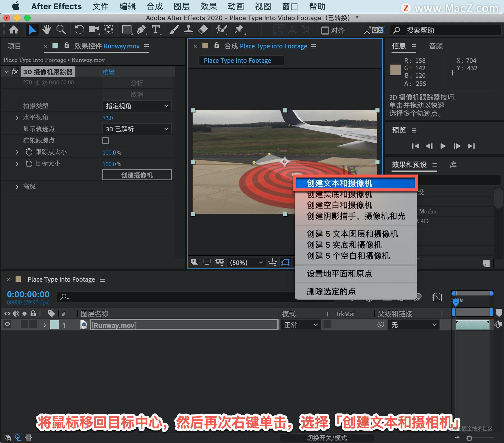Expand Runway.mov layer properties
This screenshot has height=443, width=504.
[44, 325]
